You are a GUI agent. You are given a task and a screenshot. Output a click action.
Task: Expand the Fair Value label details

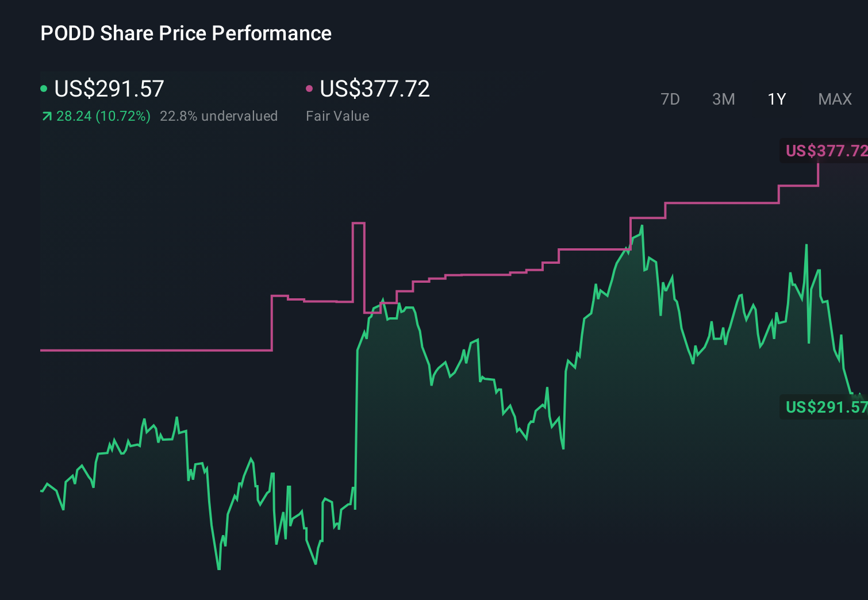point(338,116)
